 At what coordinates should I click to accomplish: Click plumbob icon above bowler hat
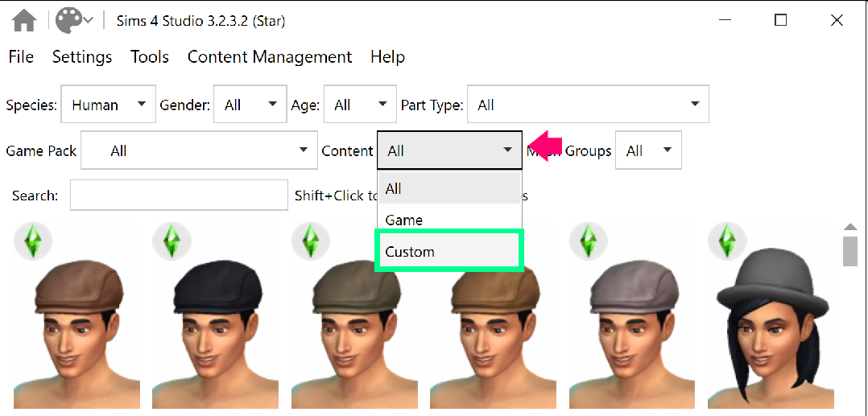click(727, 241)
